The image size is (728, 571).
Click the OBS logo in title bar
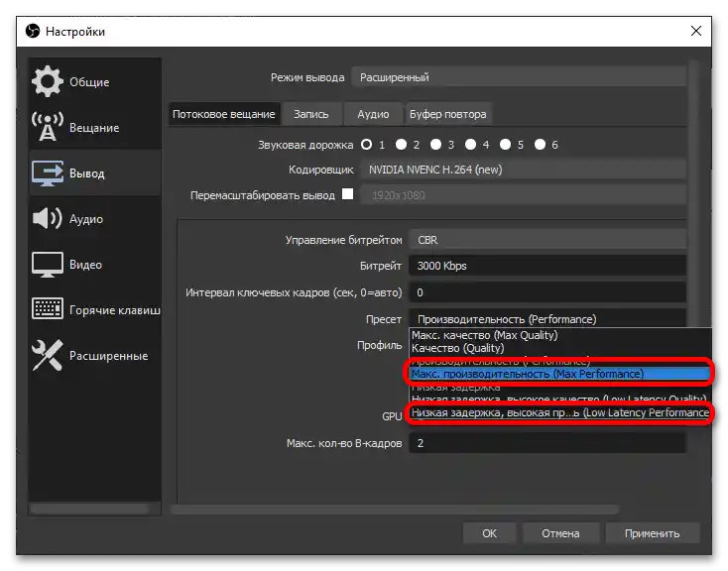click(x=33, y=31)
